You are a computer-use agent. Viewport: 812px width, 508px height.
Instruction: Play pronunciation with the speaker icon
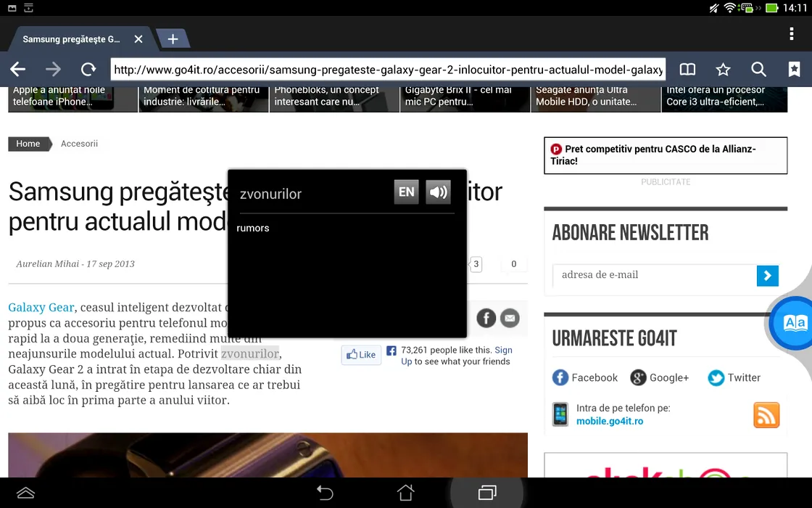click(438, 192)
